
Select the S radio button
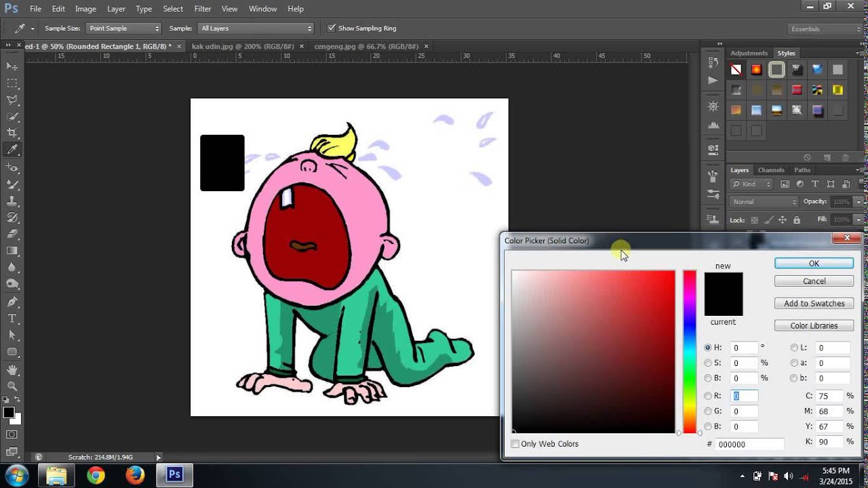pyautogui.click(x=708, y=363)
